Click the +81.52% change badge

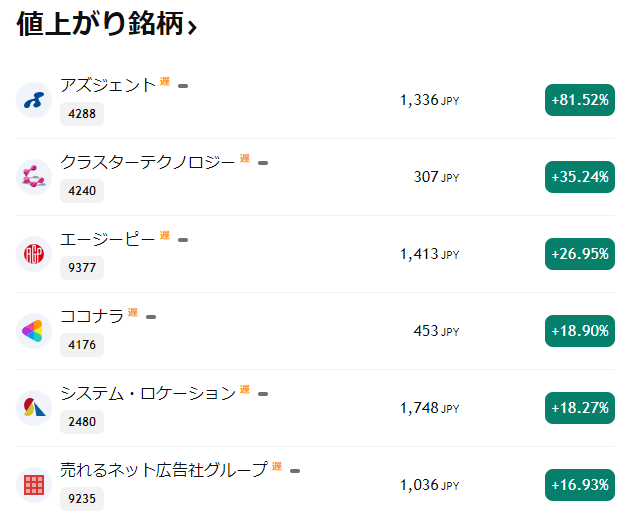tap(579, 100)
